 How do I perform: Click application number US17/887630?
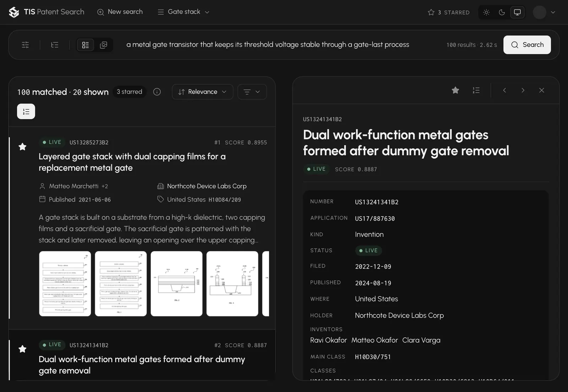pos(375,219)
